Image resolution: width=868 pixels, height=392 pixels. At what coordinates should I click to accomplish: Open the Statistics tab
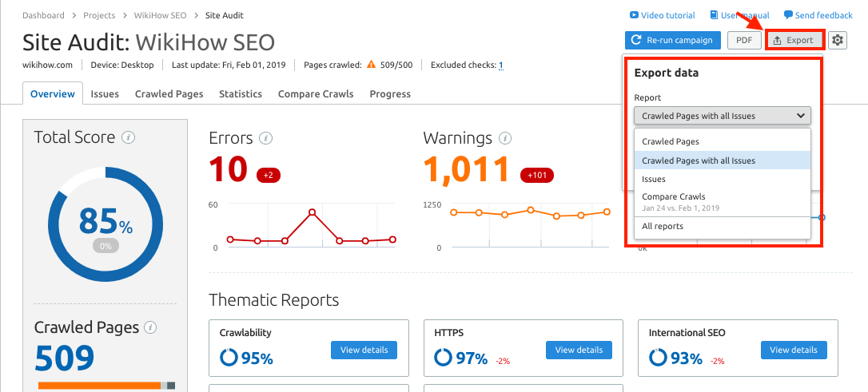[241, 93]
